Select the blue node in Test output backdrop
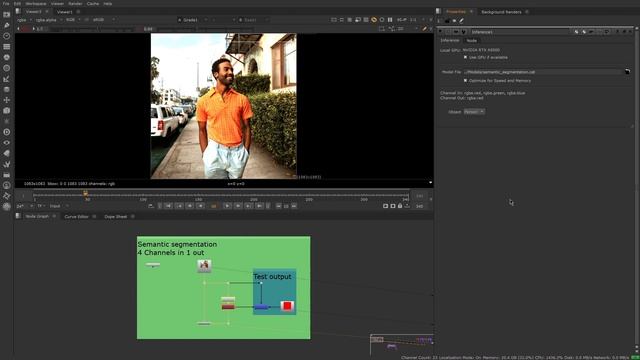The image size is (640, 360). [x=261, y=307]
